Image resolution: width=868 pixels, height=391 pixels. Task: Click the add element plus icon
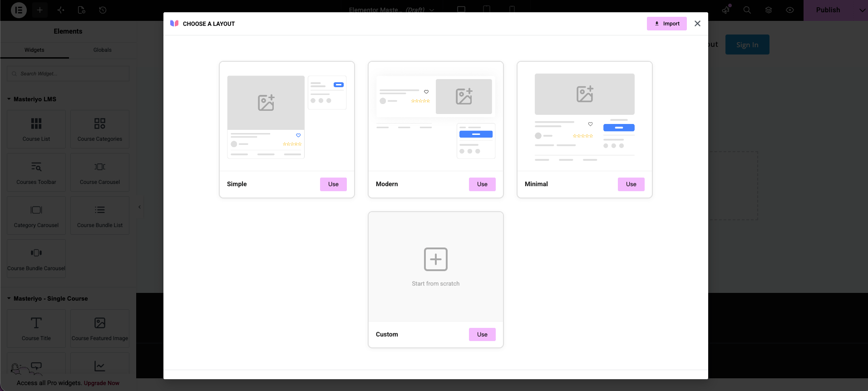40,10
